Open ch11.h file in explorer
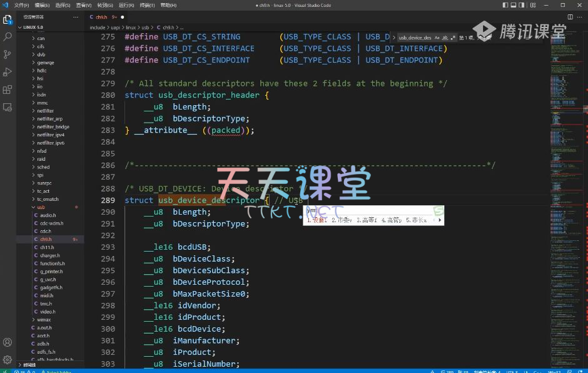Screen dimensions: 588x373 [47, 247]
